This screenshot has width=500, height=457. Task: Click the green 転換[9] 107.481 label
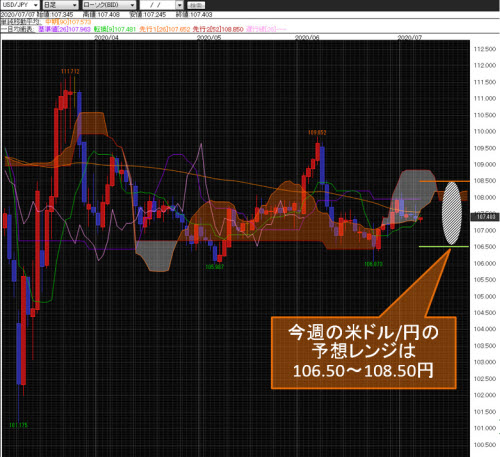[x=115, y=29]
